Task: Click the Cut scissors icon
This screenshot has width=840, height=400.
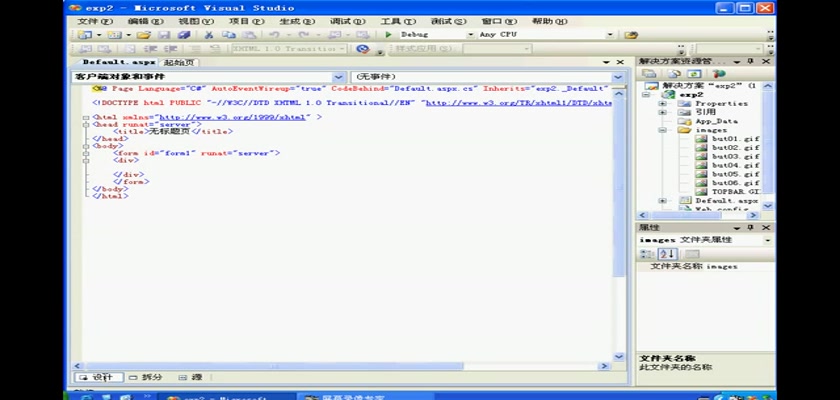Action: [209, 35]
